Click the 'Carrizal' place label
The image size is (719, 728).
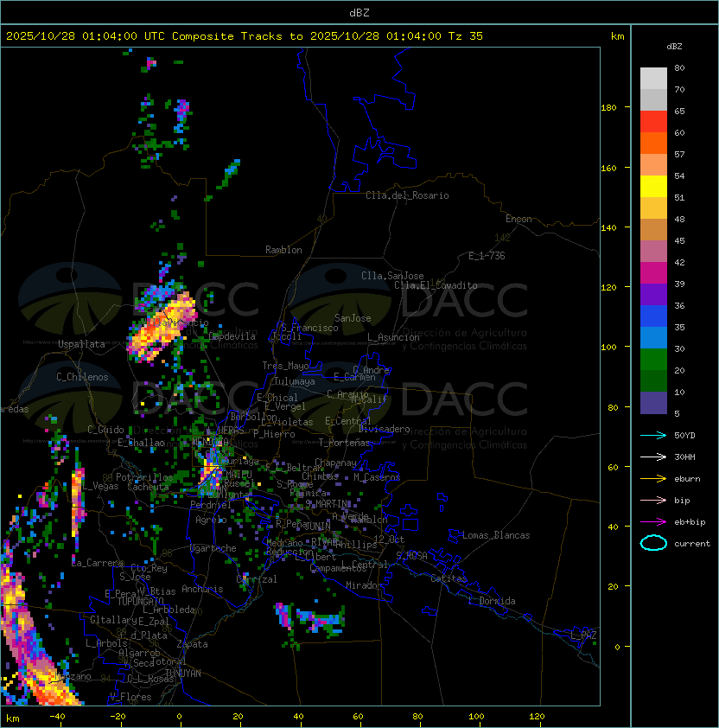point(257,579)
